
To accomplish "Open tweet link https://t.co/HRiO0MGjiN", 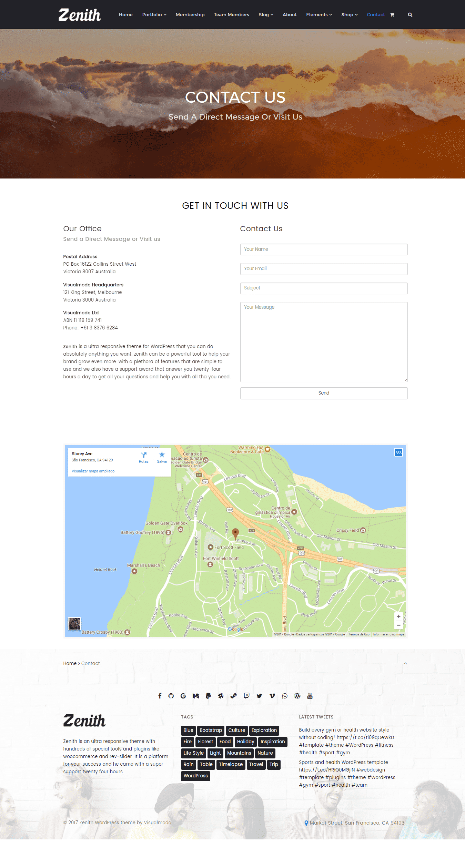I will point(327,770).
